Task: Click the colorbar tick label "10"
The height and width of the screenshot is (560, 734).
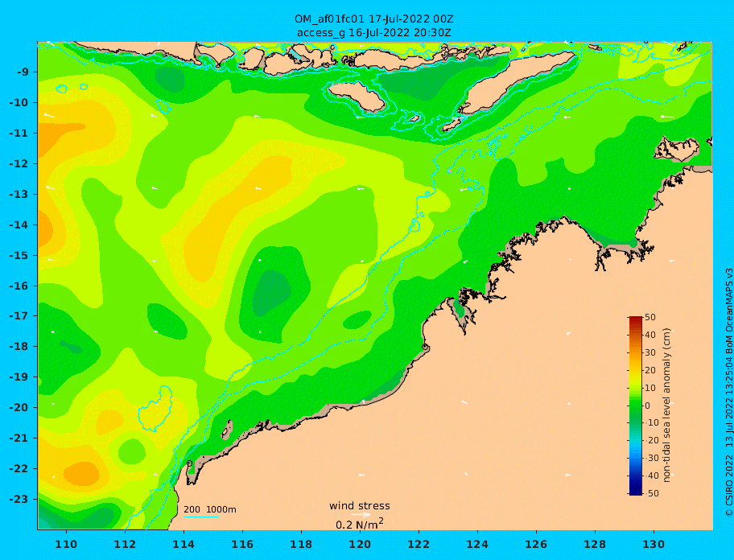Action: pos(650,388)
